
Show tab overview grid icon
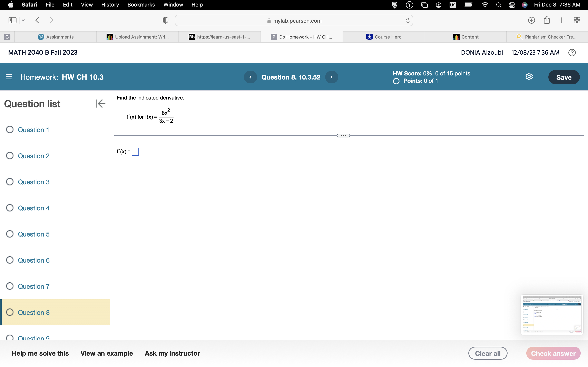(577, 20)
